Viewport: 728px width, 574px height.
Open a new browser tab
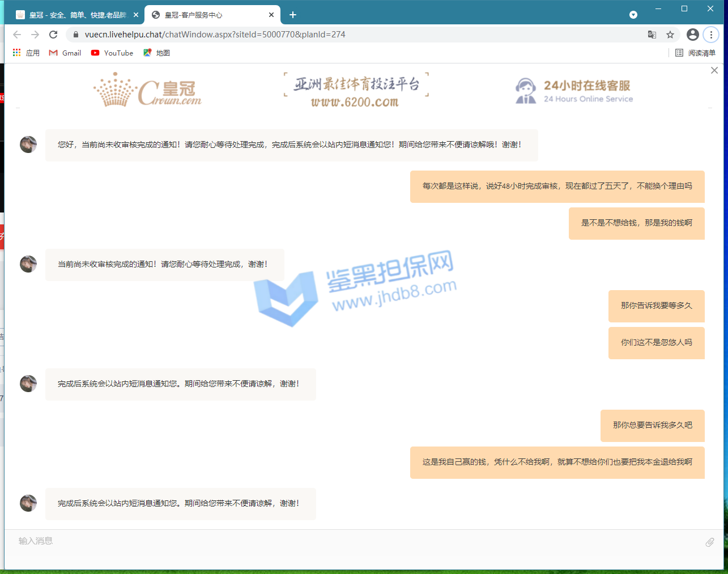coord(293,15)
